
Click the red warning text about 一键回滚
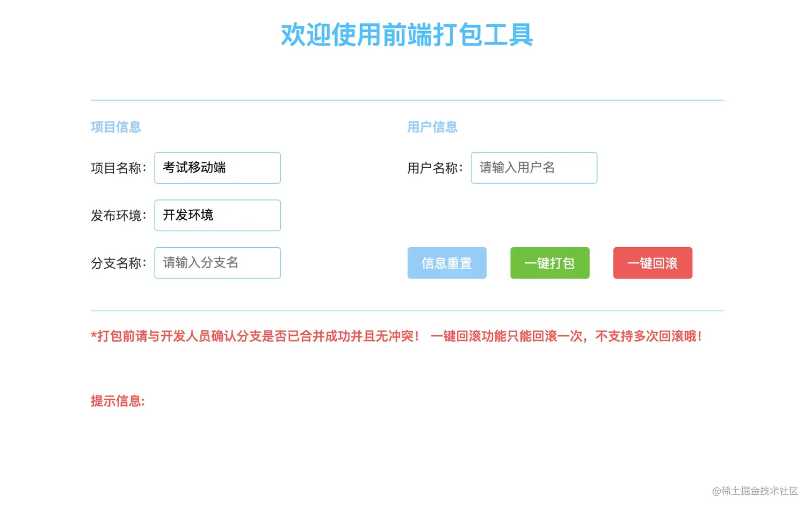coord(396,336)
